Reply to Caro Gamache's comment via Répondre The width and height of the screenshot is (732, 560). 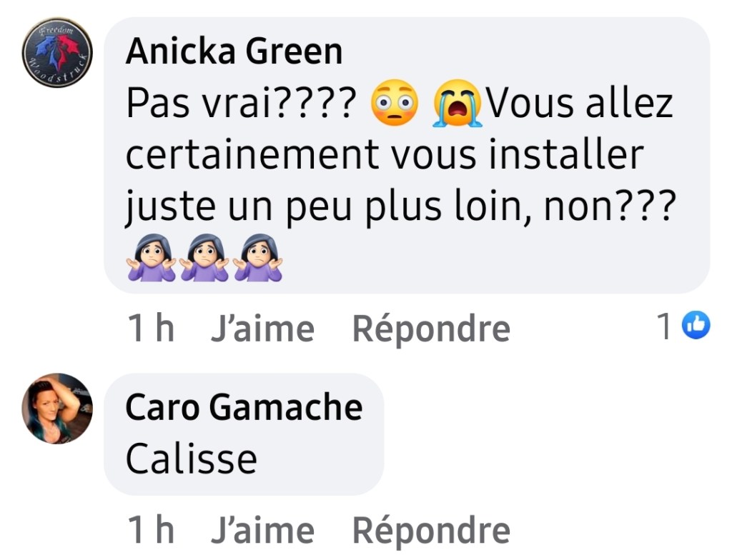coord(431,531)
